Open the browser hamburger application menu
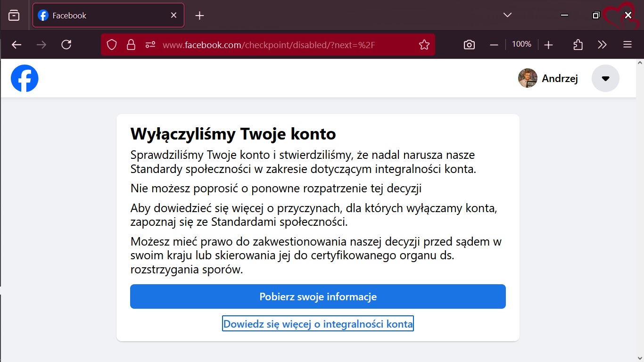 pos(627,45)
